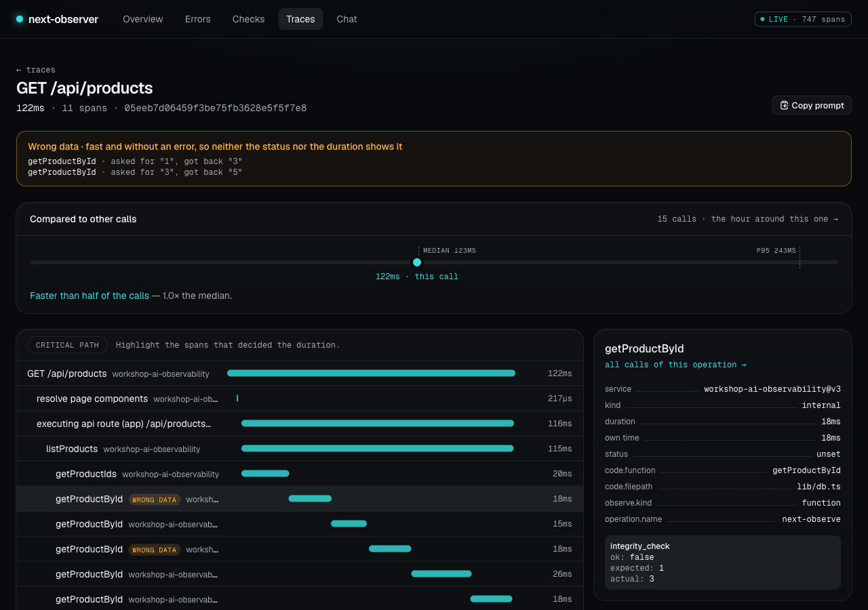Image resolution: width=868 pixels, height=610 pixels.
Task: Select the listProducts span row
Action: [x=300, y=449]
